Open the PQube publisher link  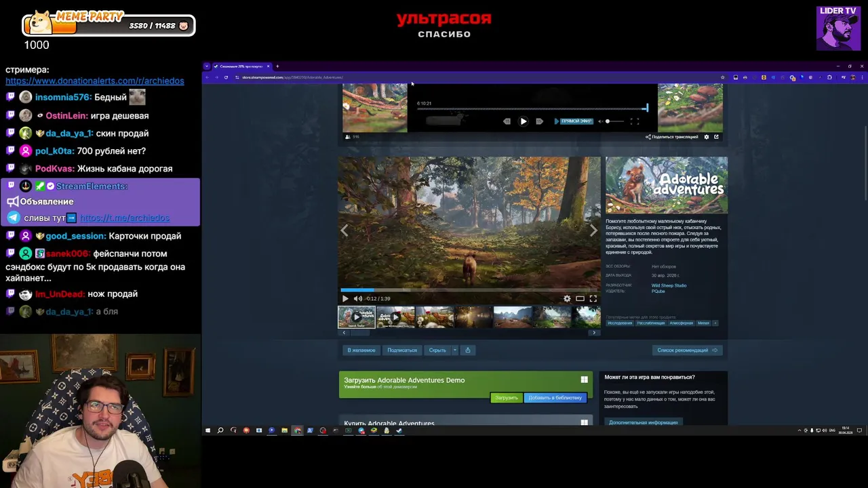point(658,291)
